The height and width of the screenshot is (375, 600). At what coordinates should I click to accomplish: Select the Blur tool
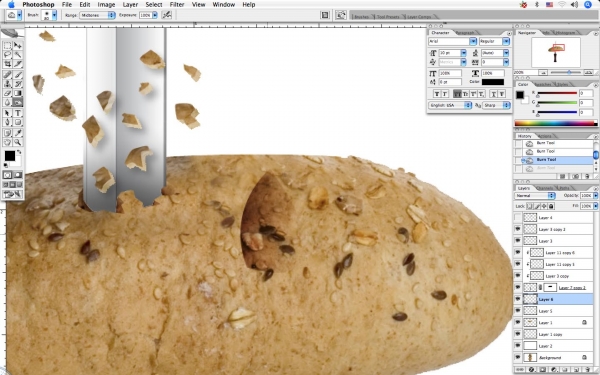tap(7, 102)
